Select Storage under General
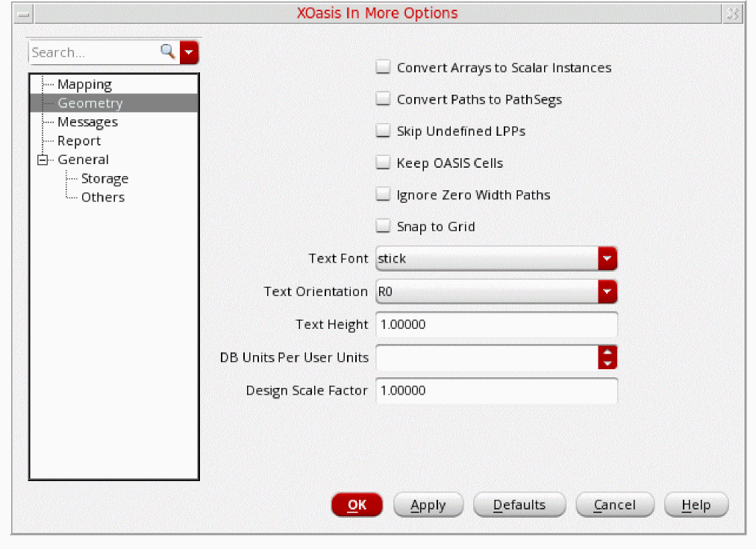 104,178
